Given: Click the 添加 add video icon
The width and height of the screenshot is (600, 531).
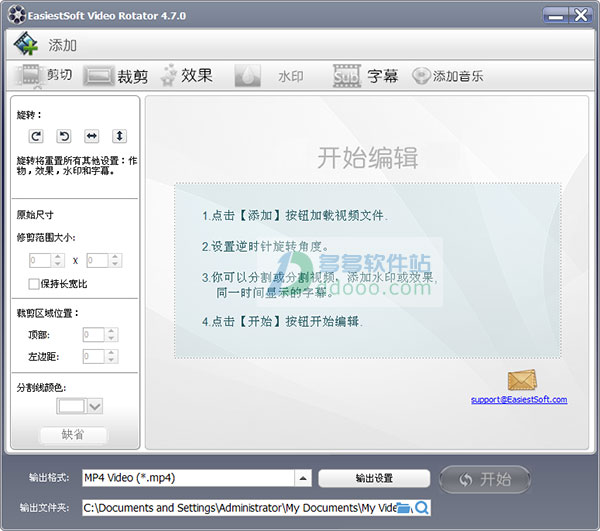Looking at the screenshot, I should point(26,44).
